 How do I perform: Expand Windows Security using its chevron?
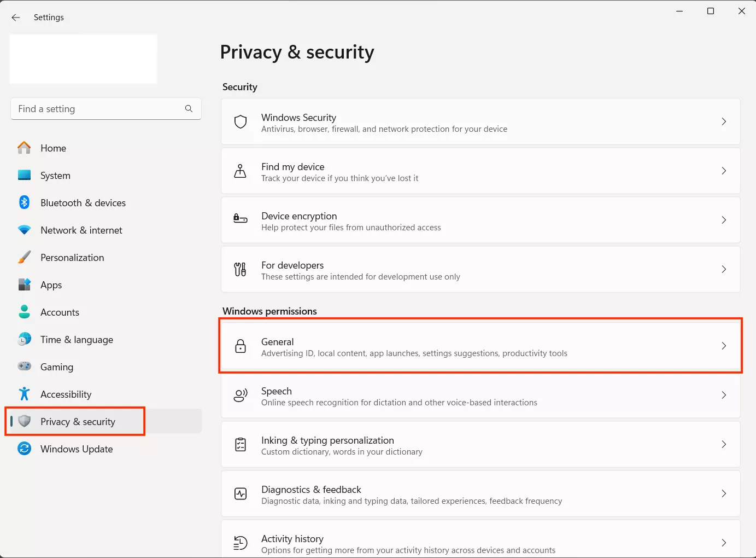(723, 121)
